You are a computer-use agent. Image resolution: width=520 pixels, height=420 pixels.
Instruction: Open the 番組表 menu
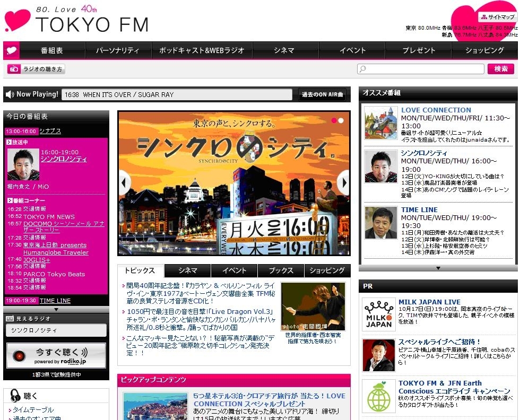[52, 51]
